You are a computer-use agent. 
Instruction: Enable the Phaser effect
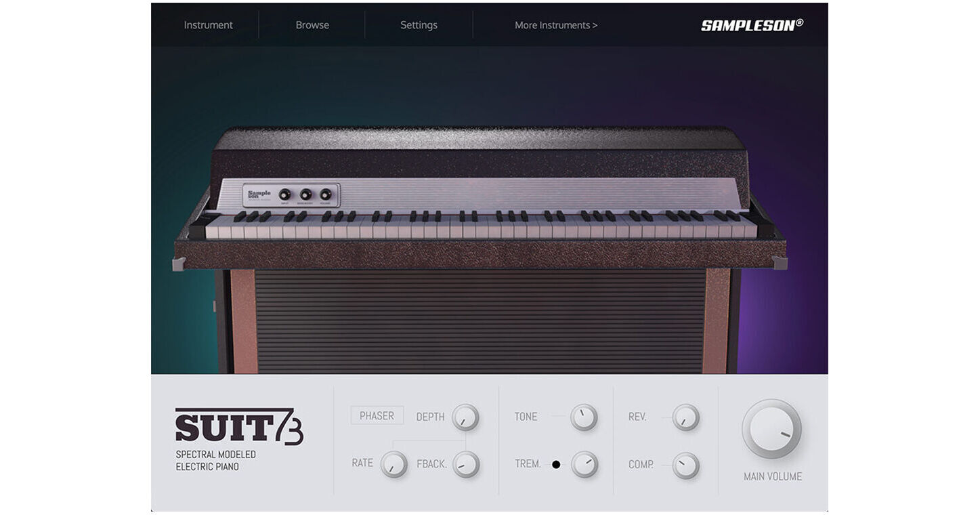(377, 415)
